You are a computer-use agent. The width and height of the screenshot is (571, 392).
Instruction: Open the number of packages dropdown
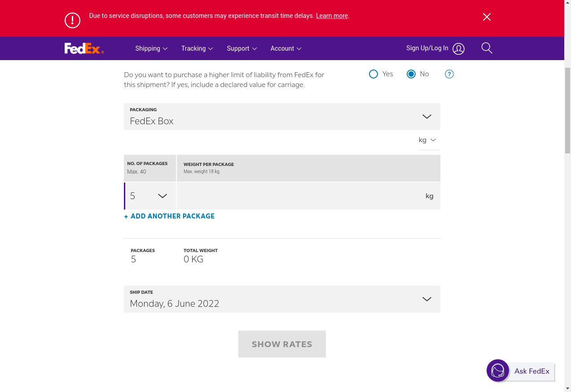(150, 196)
